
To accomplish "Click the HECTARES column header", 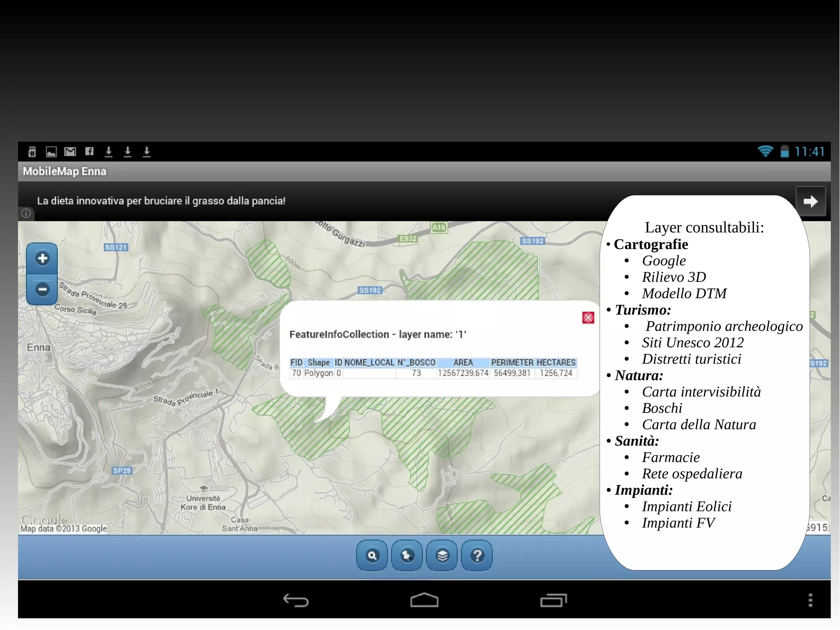I will point(556,362).
